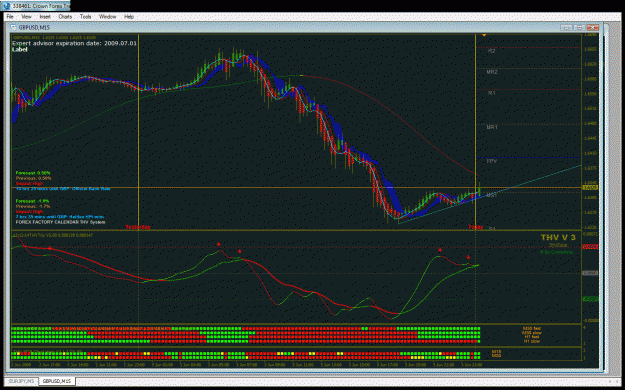This screenshot has height=390, width=625.
Task: Open the Help menu
Action: tap(129, 17)
